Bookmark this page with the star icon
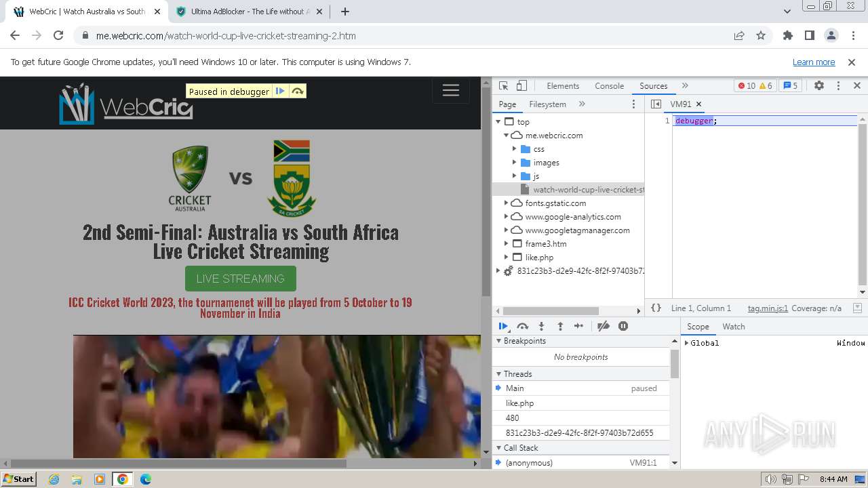The height and width of the screenshot is (488, 868). pyautogui.click(x=761, y=36)
